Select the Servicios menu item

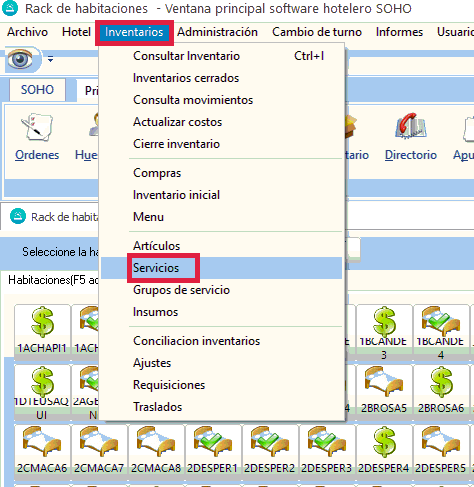pos(221,268)
